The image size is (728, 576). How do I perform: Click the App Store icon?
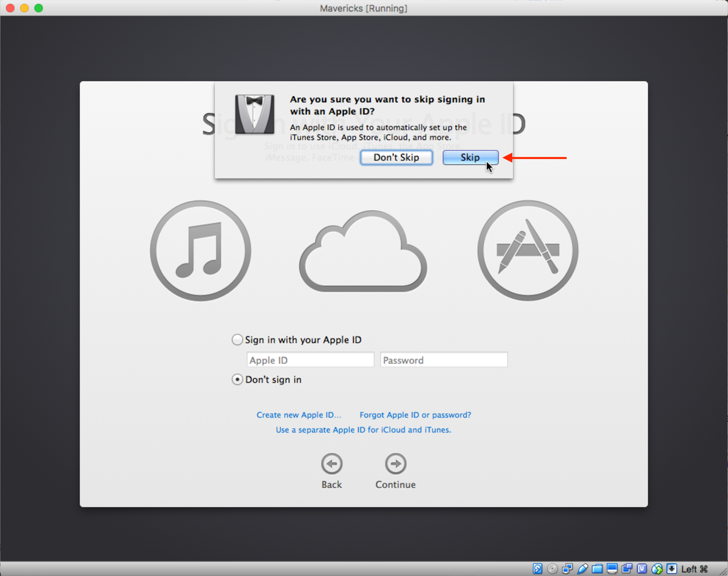click(x=528, y=250)
